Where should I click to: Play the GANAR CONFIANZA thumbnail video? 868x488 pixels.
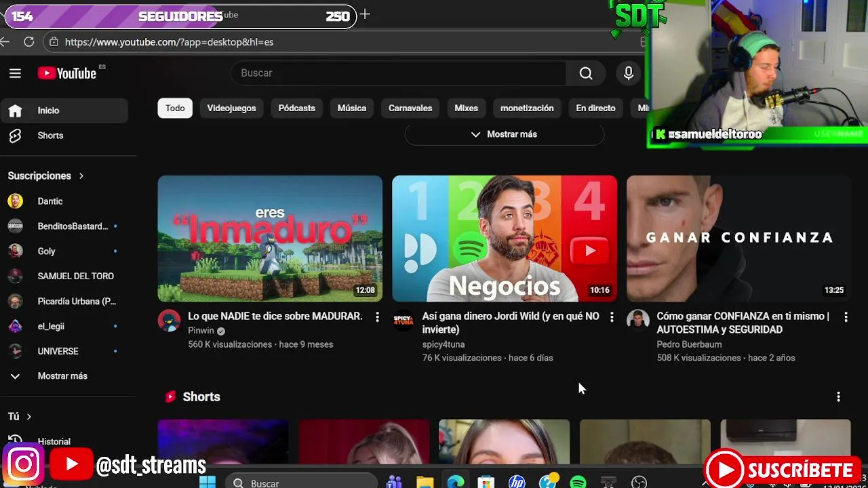tap(738, 239)
